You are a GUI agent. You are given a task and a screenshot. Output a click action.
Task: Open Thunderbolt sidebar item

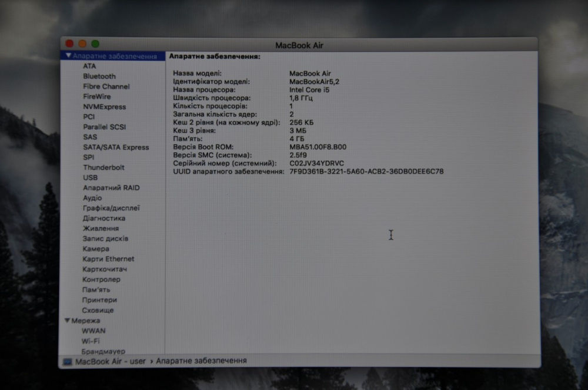(103, 167)
